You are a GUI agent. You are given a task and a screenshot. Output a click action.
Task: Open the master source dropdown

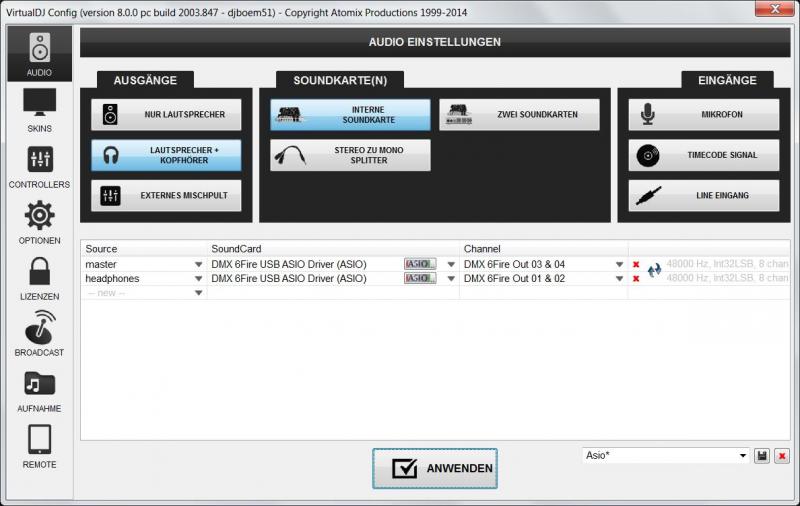198,264
